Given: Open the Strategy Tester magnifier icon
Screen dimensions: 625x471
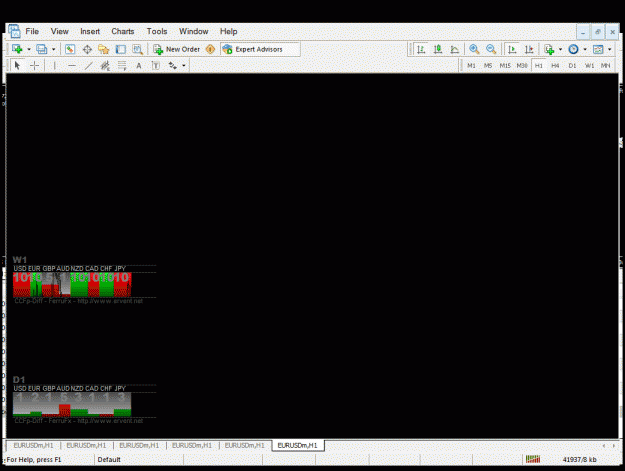Looking at the screenshot, I should 138,49.
